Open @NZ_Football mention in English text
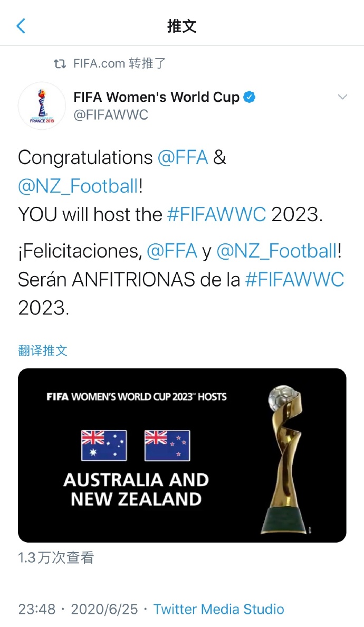This screenshot has width=364, height=627. (78, 186)
